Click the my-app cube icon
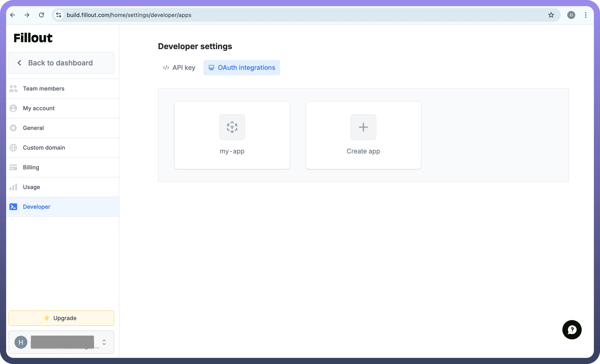The height and width of the screenshot is (364, 600). coord(232,127)
